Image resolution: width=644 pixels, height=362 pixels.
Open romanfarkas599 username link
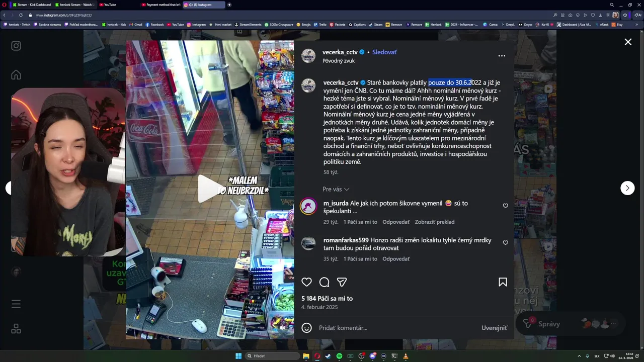[346, 240]
